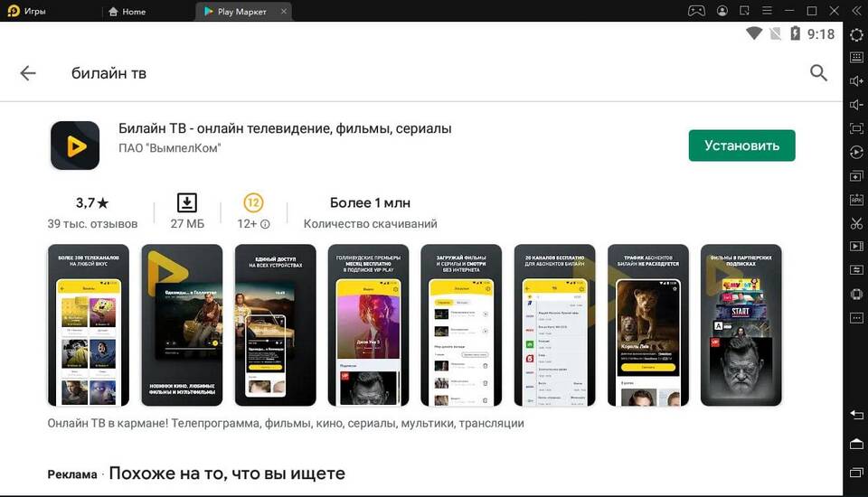Open multi-instance plus window icon
Screen dimensions: 868x497
coord(856,176)
